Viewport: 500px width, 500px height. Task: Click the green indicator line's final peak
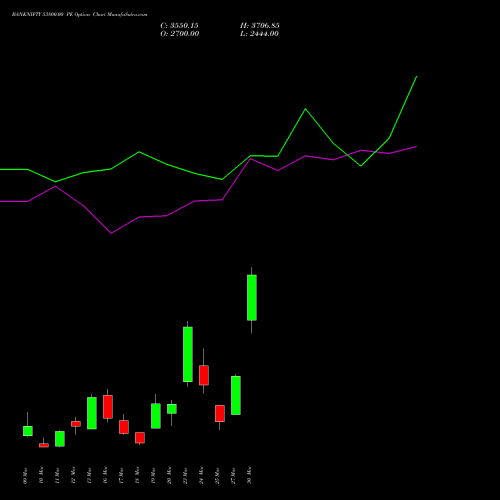coord(416,77)
